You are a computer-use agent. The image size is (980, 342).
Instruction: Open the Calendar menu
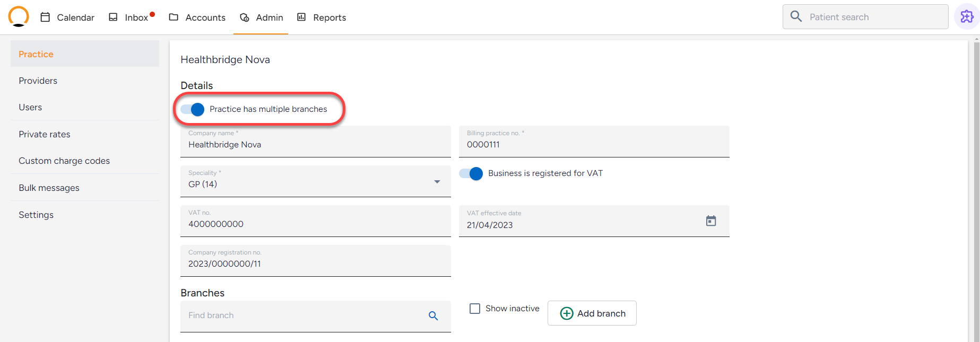click(x=67, y=17)
